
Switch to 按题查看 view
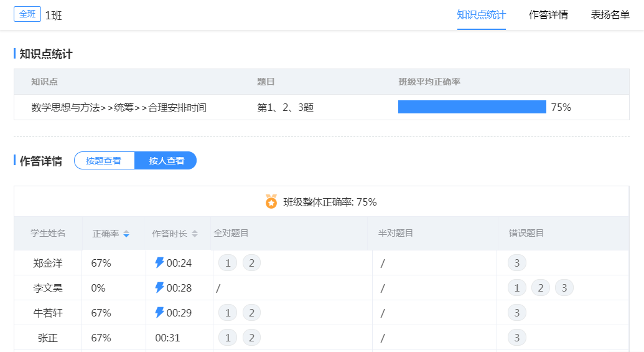104,161
